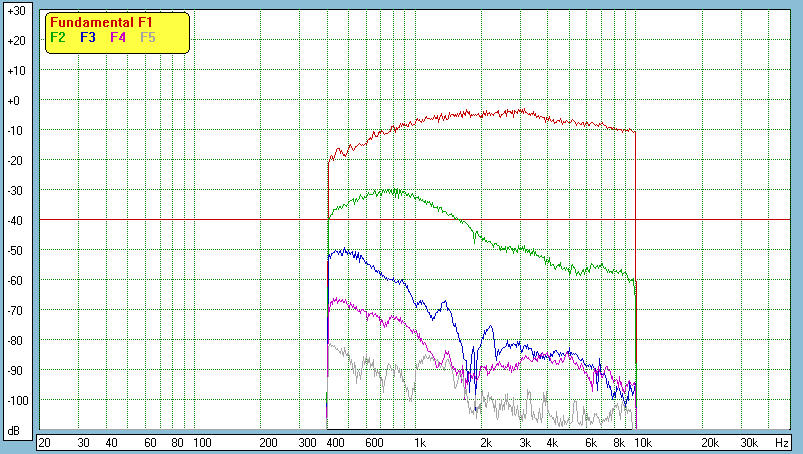Click the 100 label on the frequency axis
803x454 pixels.
(x=202, y=442)
